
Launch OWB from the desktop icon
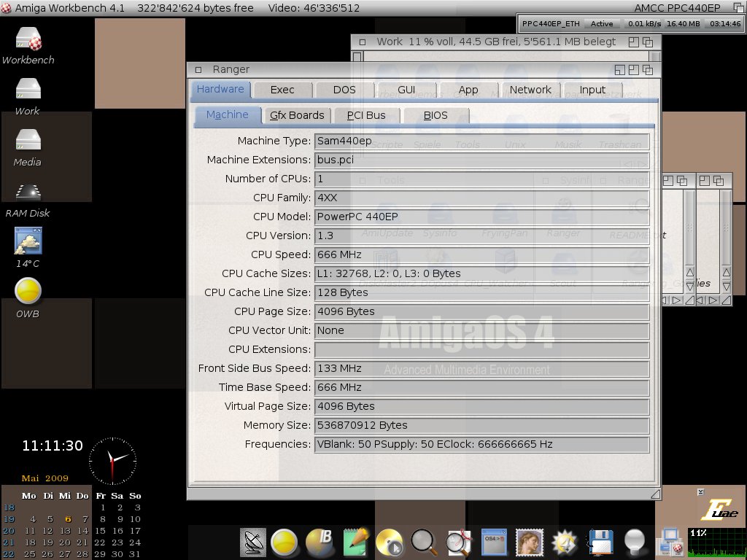(x=28, y=291)
